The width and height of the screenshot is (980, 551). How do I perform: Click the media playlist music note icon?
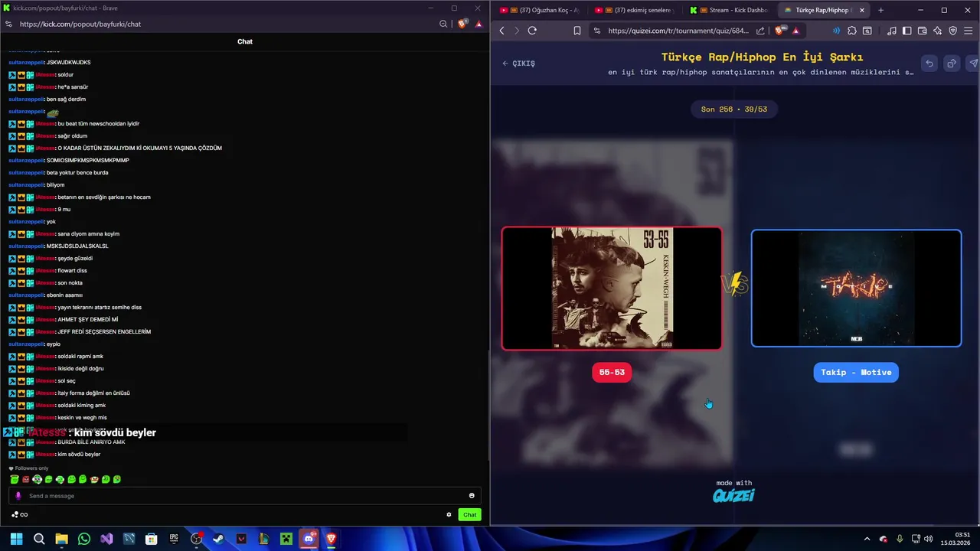click(x=892, y=31)
